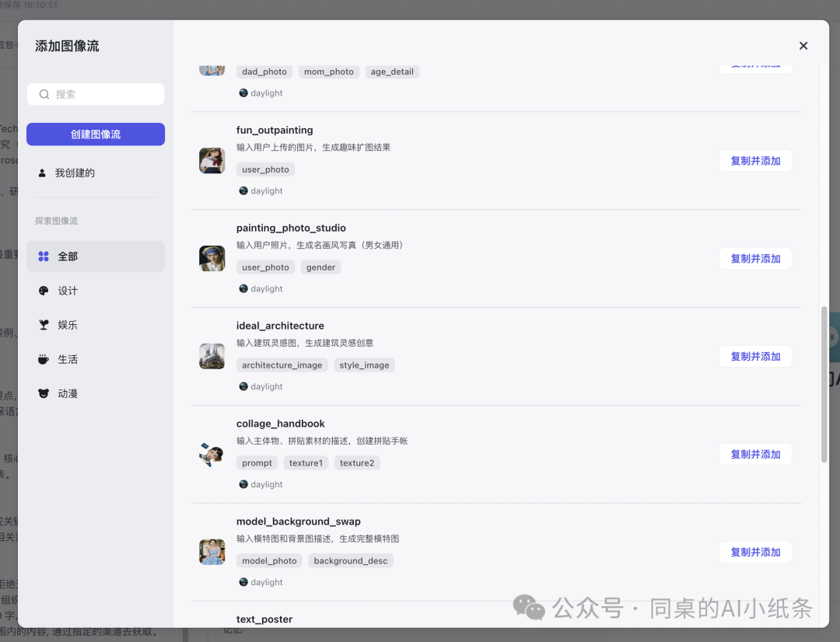The height and width of the screenshot is (642, 840).
Task: Click the person icon beside 我创建的
Action: [42, 173]
